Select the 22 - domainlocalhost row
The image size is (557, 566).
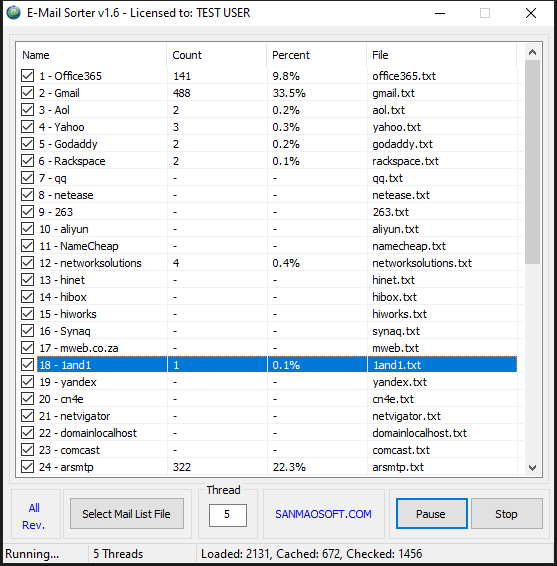point(267,433)
